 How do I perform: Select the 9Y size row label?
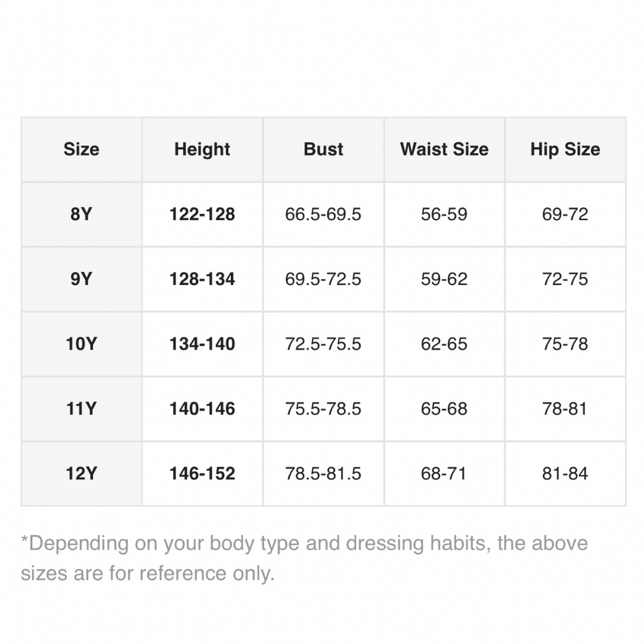pyautogui.click(x=81, y=279)
